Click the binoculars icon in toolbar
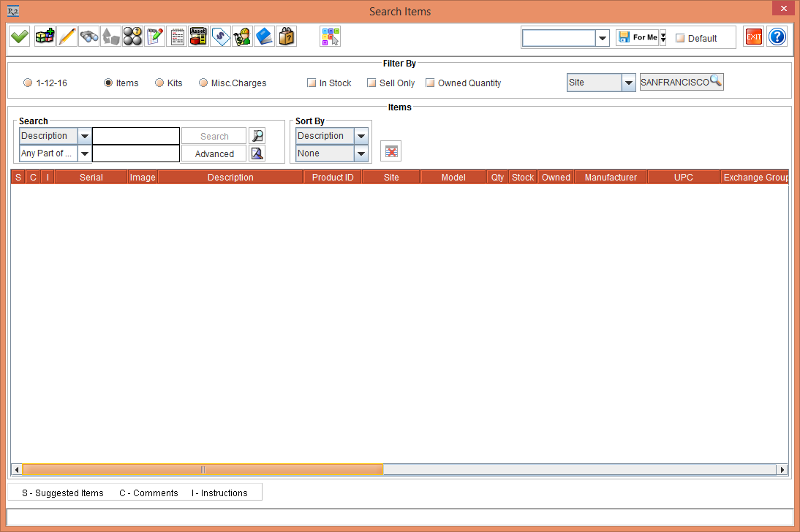 (89, 37)
